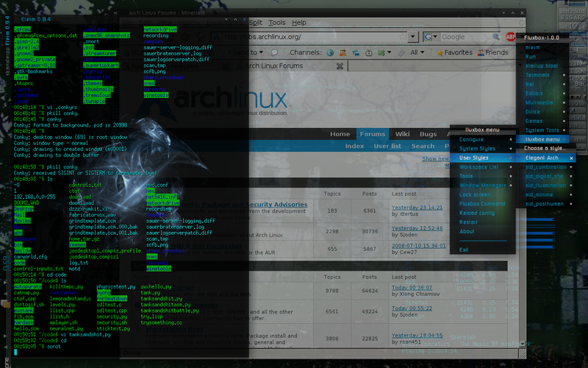Viewport: 588px width, 368px height.
Task: Open the forum Search link
Action: [x=423, y=146]
